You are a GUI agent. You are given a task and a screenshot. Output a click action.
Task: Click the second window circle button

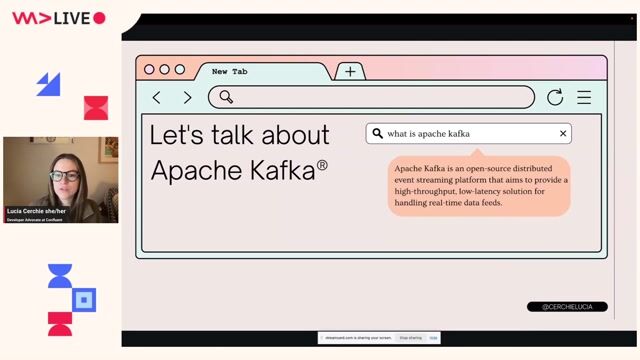click(x=164, y=69)
